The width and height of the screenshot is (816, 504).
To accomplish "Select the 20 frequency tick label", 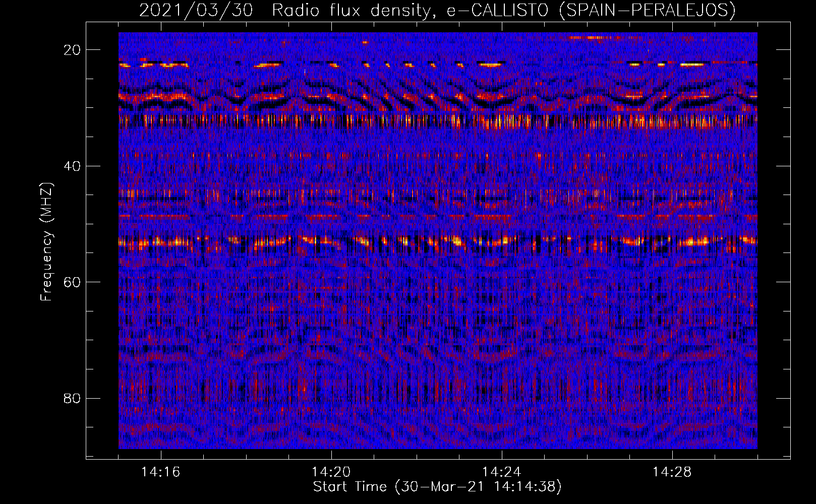I will [73, 50].
